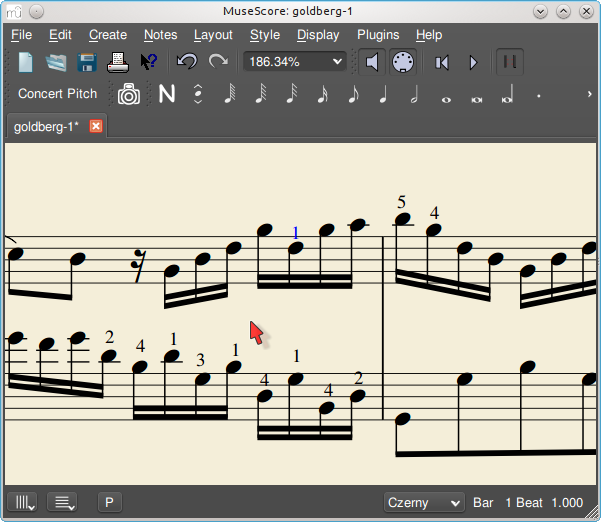
Task: Close the goldberg-1 tab
Action: pyautogui.click(x=96, y=126)
